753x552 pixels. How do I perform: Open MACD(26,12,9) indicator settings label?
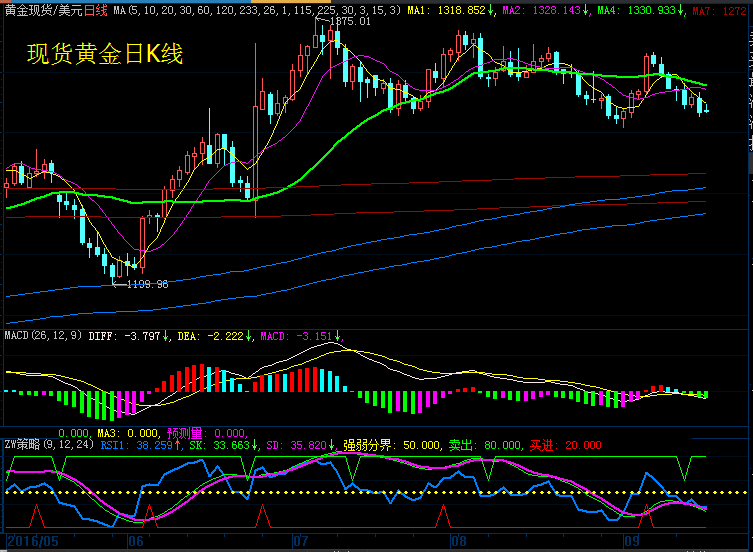[x=44, y=336]
